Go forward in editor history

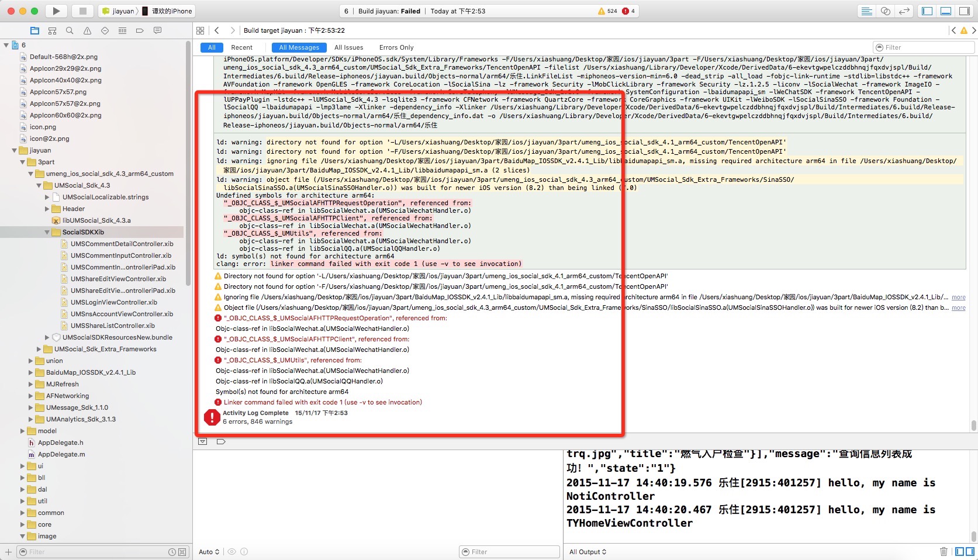[232, 30]
